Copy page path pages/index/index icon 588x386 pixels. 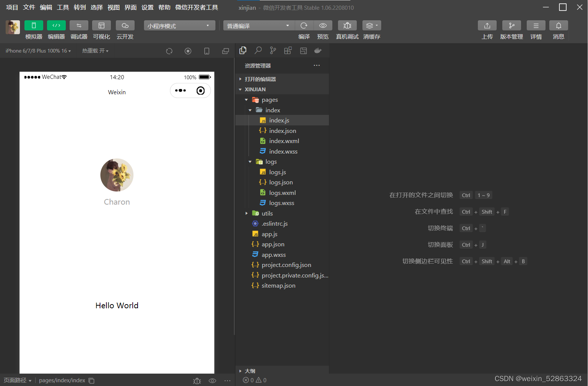click(91, 380)
